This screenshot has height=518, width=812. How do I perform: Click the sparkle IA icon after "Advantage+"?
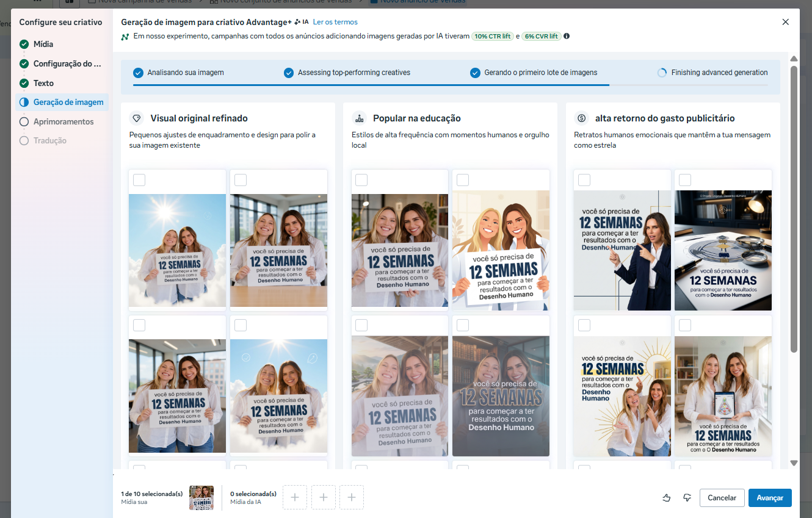point(301,22)
